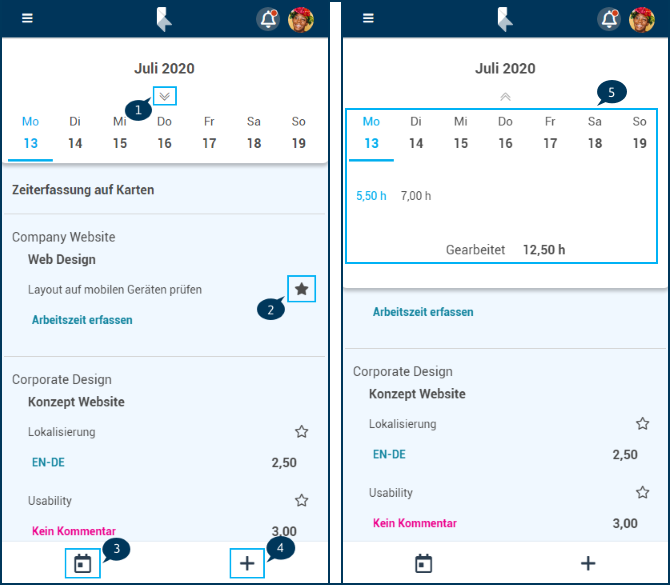Select the 7,00 h entry for Tuesday
This screenshot has width=670, height=585.
pos(416,196)
